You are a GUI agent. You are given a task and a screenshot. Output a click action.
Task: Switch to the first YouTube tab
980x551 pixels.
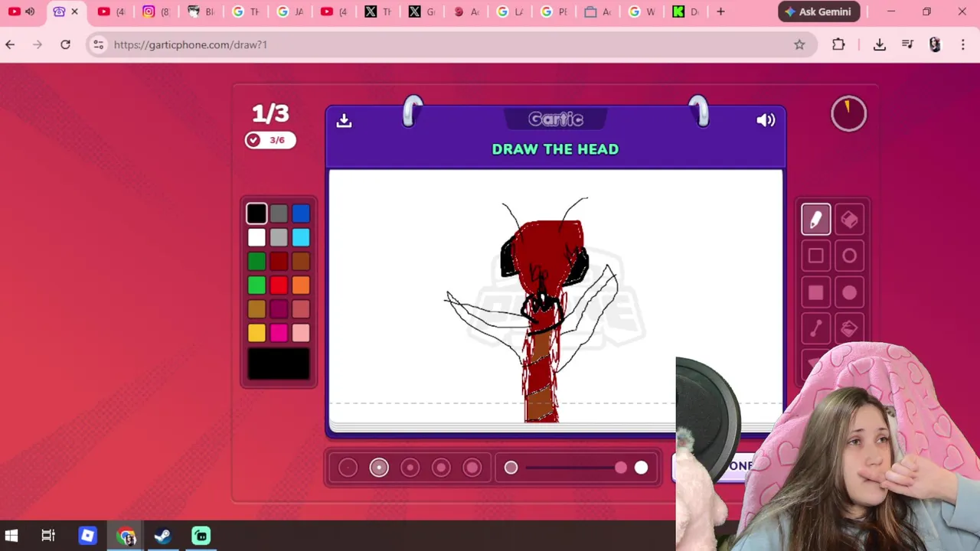pos(21,11)
